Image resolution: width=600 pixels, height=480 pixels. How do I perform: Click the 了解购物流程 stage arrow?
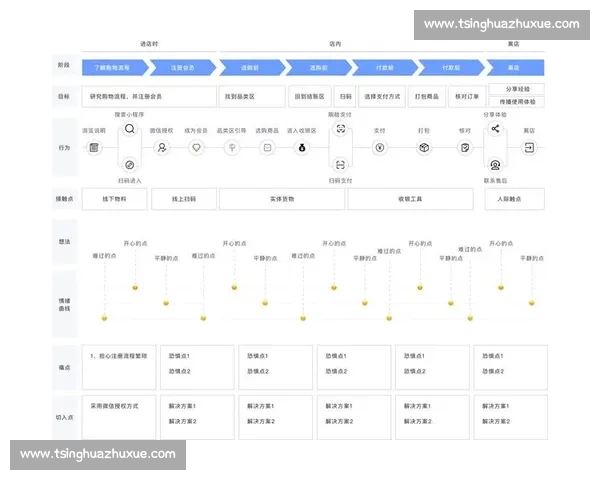[115, 68]
